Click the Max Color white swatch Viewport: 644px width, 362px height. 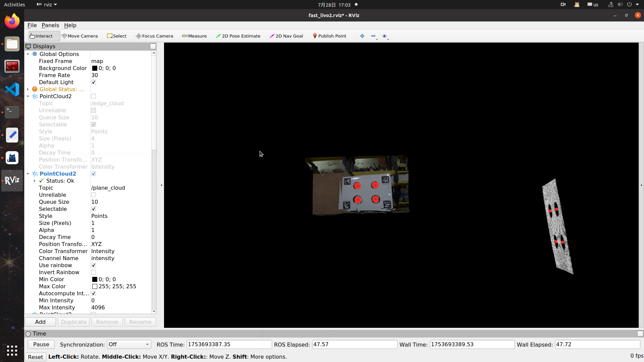coord(95,286)
